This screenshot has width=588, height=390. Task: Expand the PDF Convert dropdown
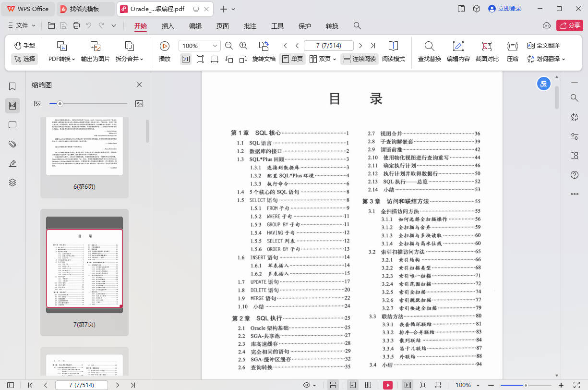pyautogui.click(x=62, y=59)
